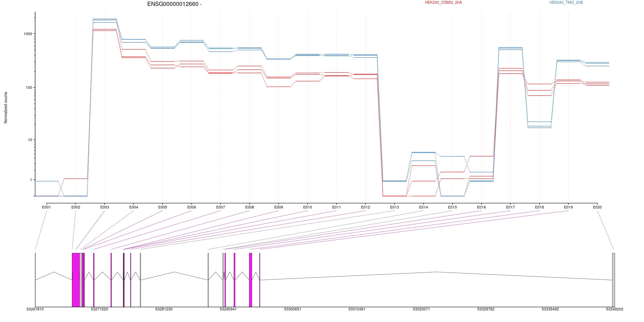Image resolution: width=644 pixels, height=322 pixels.
Task: Click the E004 exon label
Action: pos(134,207)
